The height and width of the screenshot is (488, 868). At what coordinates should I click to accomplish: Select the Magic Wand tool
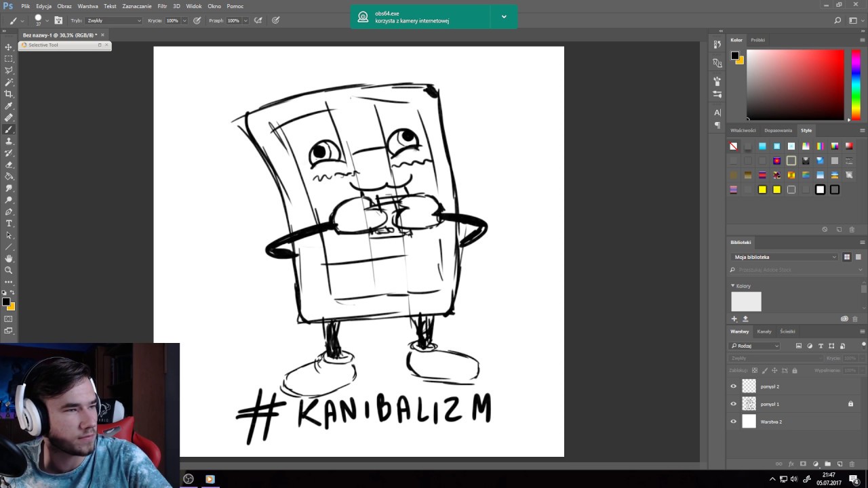click(9, 82)
